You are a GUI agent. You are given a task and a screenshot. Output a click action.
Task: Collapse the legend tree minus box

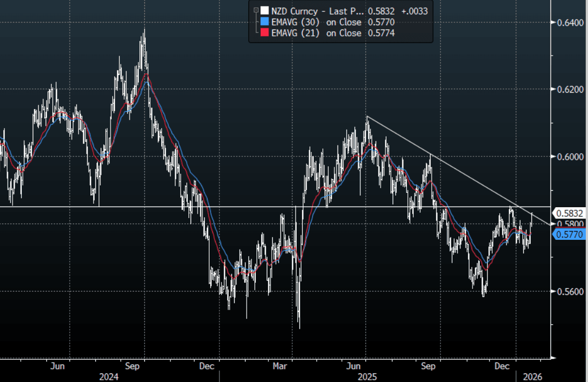[256, 10]
